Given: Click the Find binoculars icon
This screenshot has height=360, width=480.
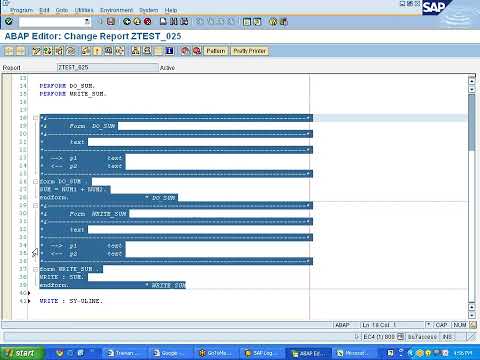Looking at the screenshot, I should coord(174,22).
